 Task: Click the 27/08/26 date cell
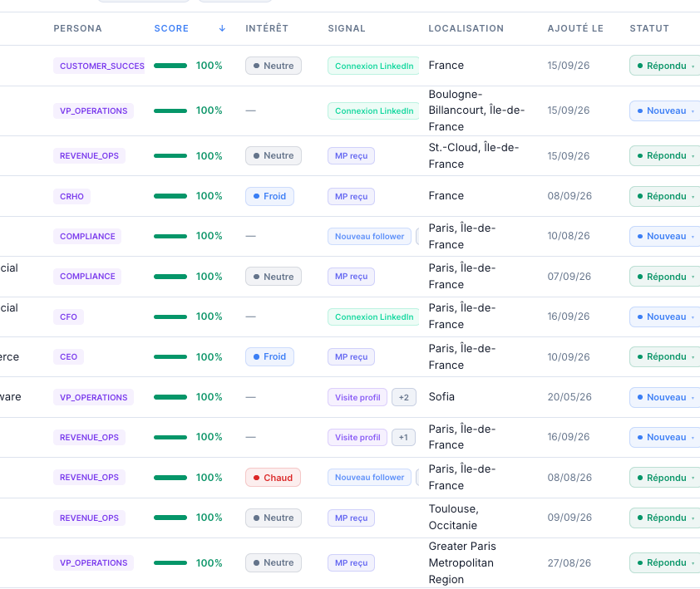click(569, 562)
